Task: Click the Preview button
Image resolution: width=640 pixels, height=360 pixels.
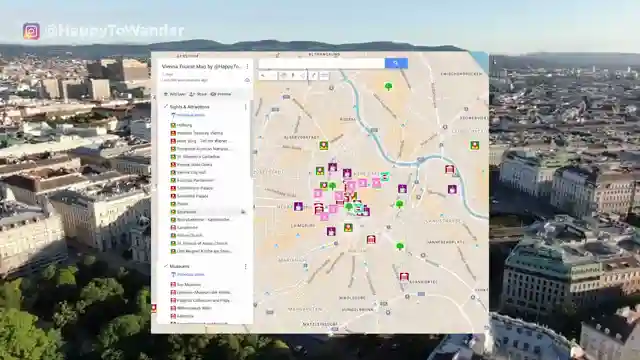Action: pos(221,94)
